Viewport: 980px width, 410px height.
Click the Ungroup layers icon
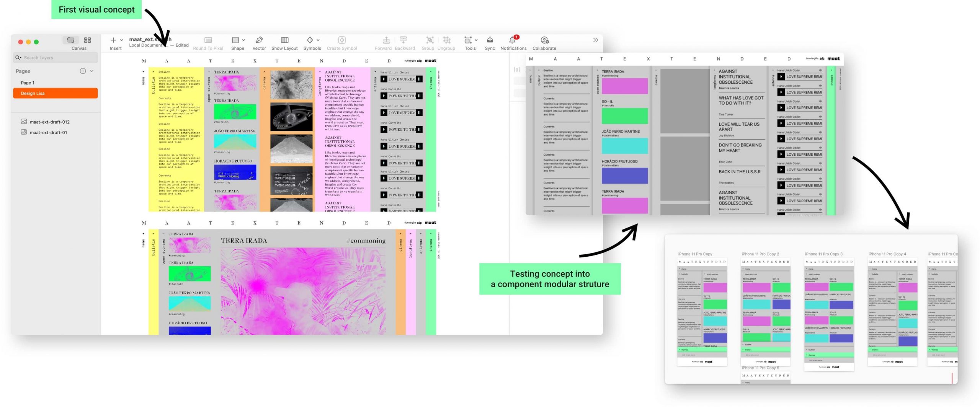pos(446,40)
